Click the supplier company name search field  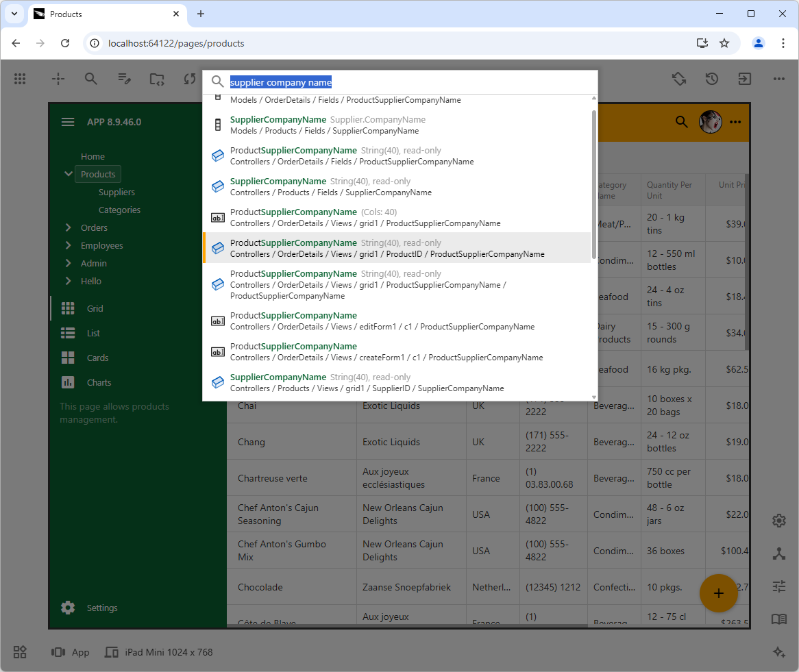point(411,82)
